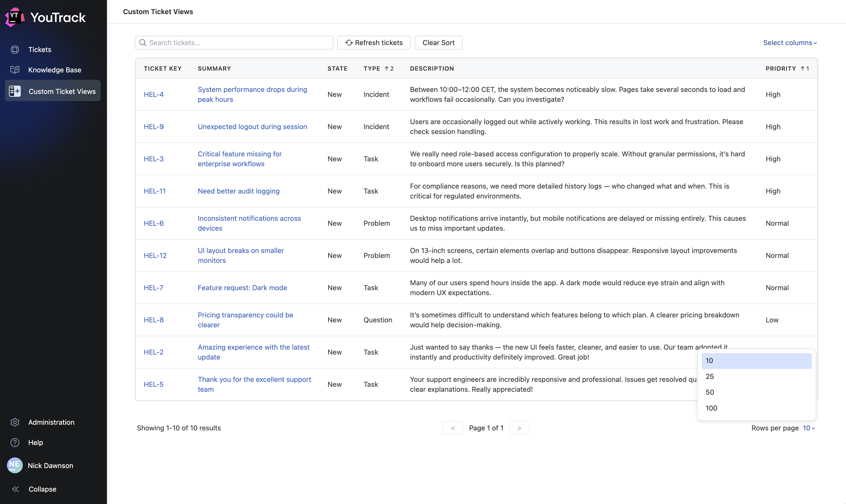This screenshot has width=846, height=504.
Task: Go to Custom Ticket Views in sidebar
Action: [x=53, y=91]
